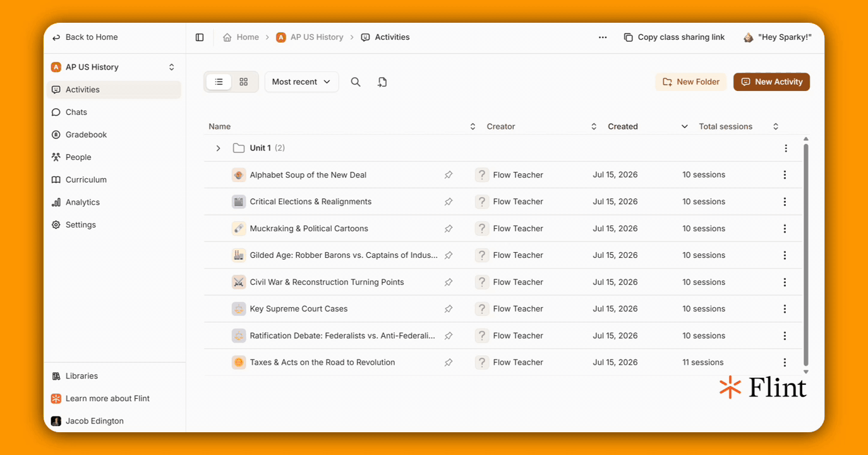The image size is (868, 455).
Task: Go Back to Home
Action: point(85,37)
